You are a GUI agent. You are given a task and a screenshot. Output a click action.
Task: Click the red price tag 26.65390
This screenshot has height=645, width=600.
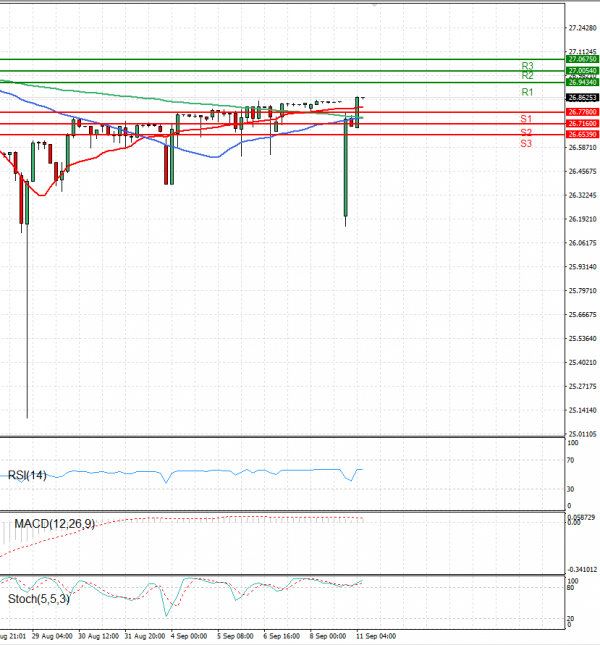click(x=582, y=135)
